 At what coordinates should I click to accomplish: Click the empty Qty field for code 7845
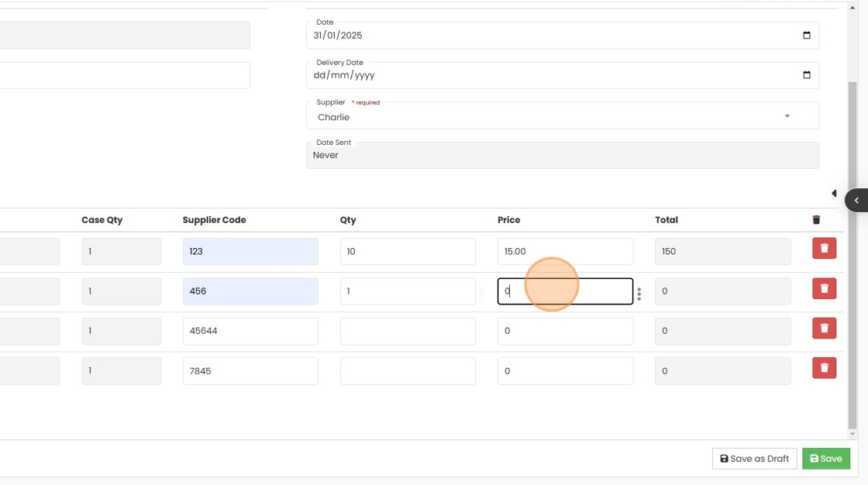(407, 371)
